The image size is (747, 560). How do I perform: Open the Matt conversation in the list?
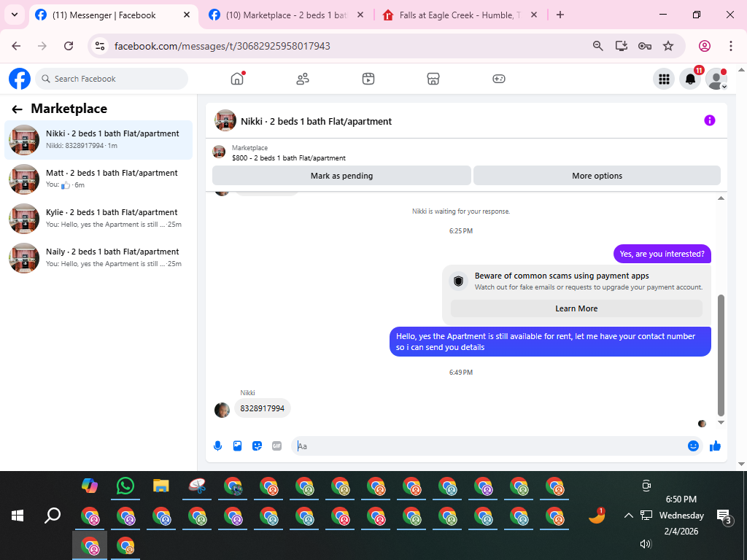click(x=98, y=179)
